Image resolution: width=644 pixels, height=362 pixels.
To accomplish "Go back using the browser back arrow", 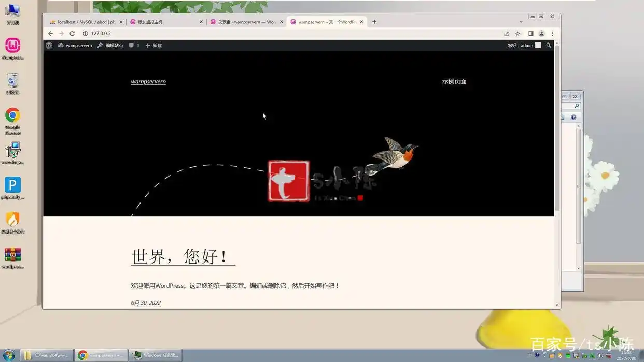I will click(50, 33).
